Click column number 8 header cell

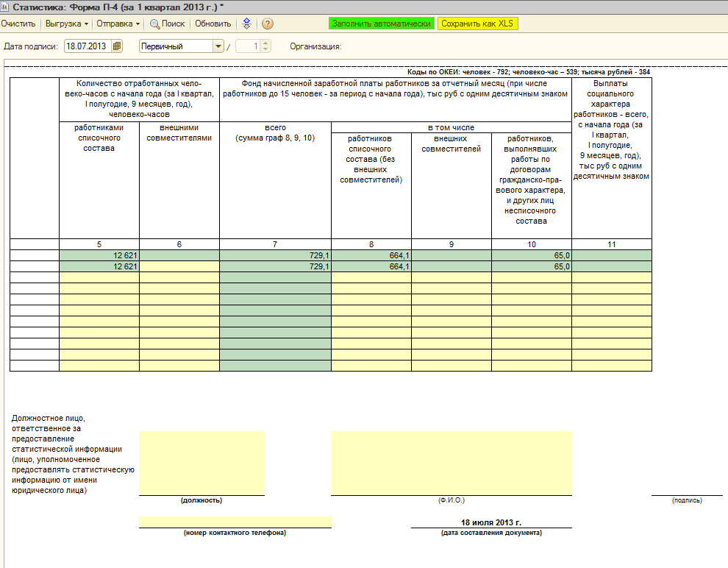coord(371,244)
